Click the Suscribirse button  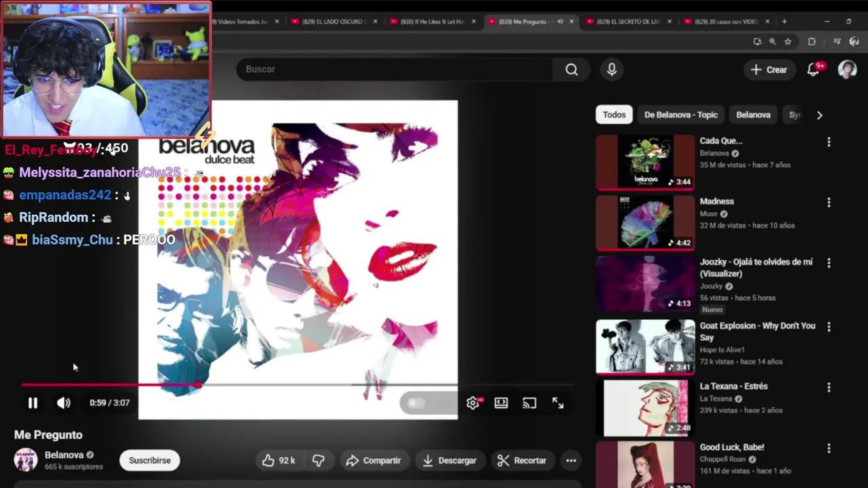click(x=150, y=460)
